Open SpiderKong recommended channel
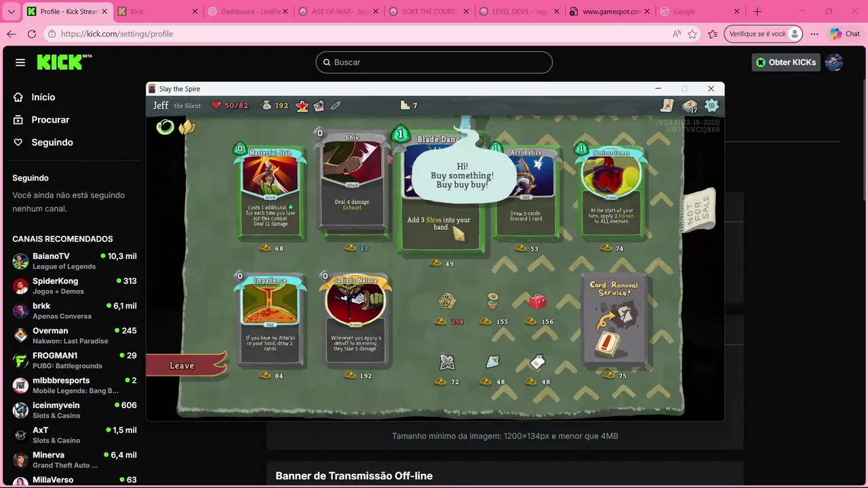Image resolution: width=868 pixels, height=488 pixels. [x=74, y=285]
